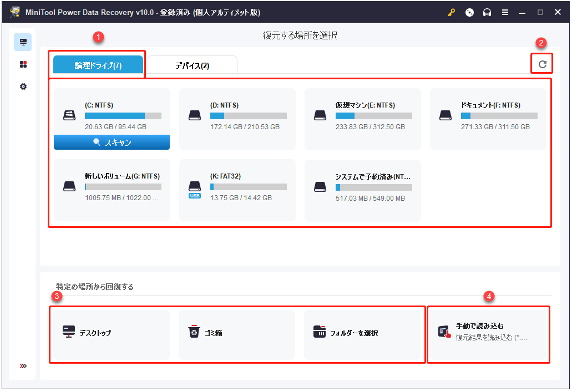Click the 13.75 GB / 14.42 GB text
572x392 pixels.
[x=241, y=197]
